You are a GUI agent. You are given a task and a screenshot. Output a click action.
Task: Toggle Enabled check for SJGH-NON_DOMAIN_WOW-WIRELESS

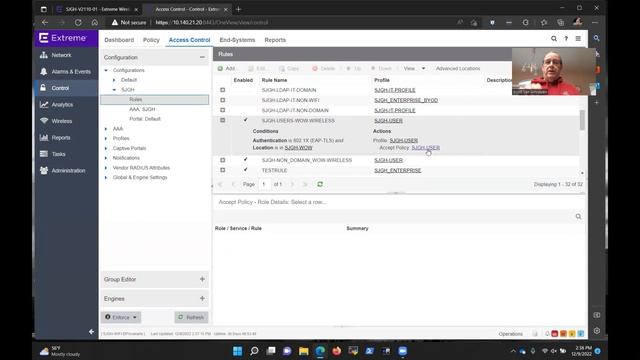pos(245,160)
